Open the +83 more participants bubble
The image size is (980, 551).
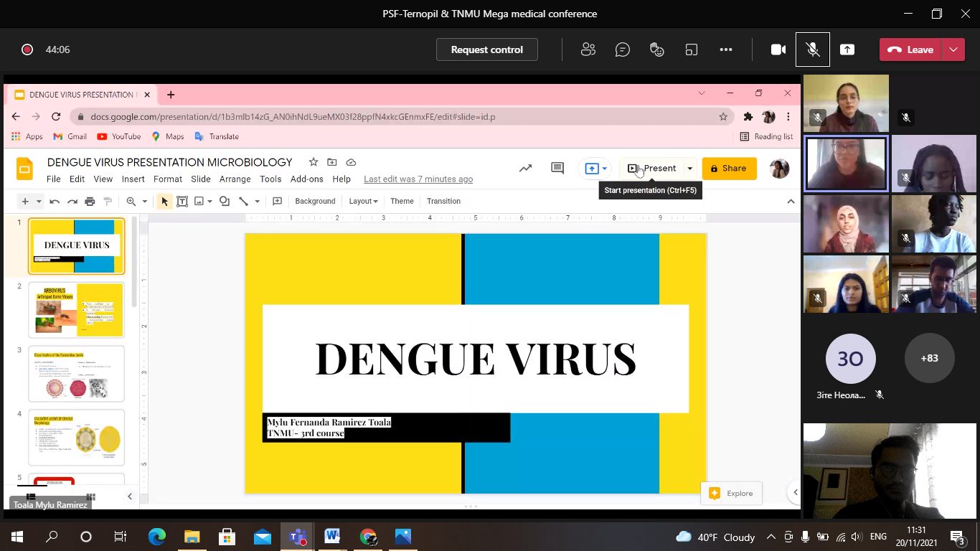pyautogui.click(x=929, y=358)
